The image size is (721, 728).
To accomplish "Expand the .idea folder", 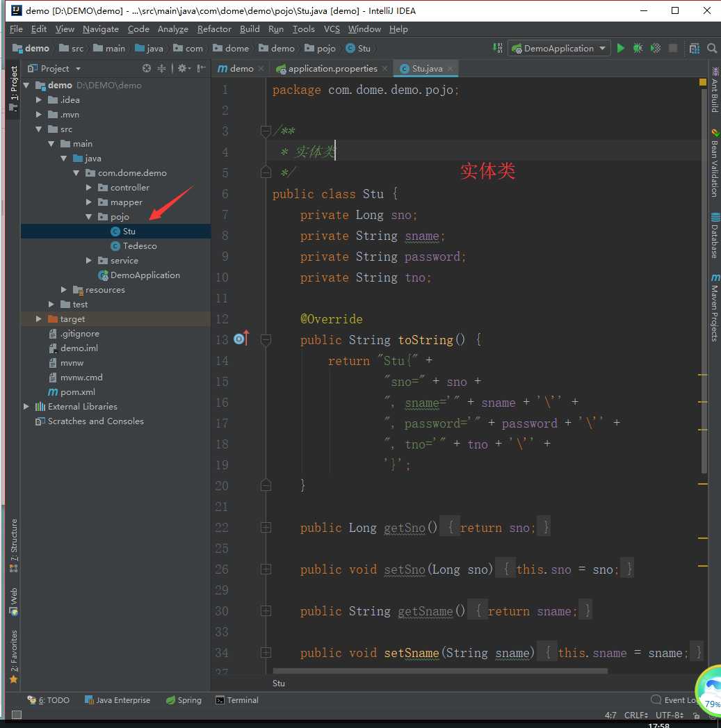I will 39,100.
